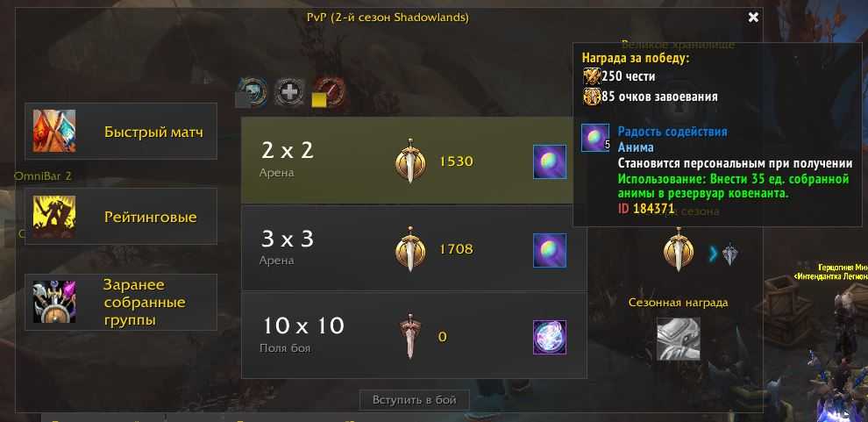Check the yellow role checkbox

click(318, 100)
